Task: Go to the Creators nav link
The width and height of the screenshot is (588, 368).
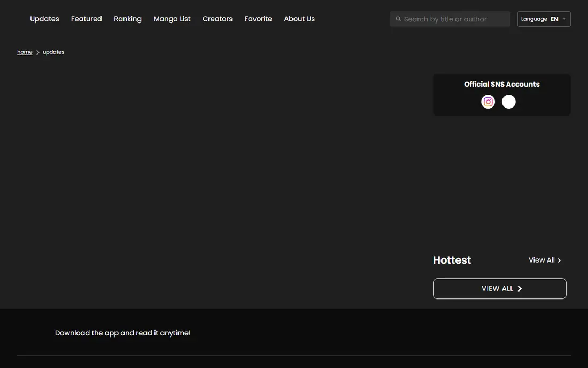Action: coord(218,19)
